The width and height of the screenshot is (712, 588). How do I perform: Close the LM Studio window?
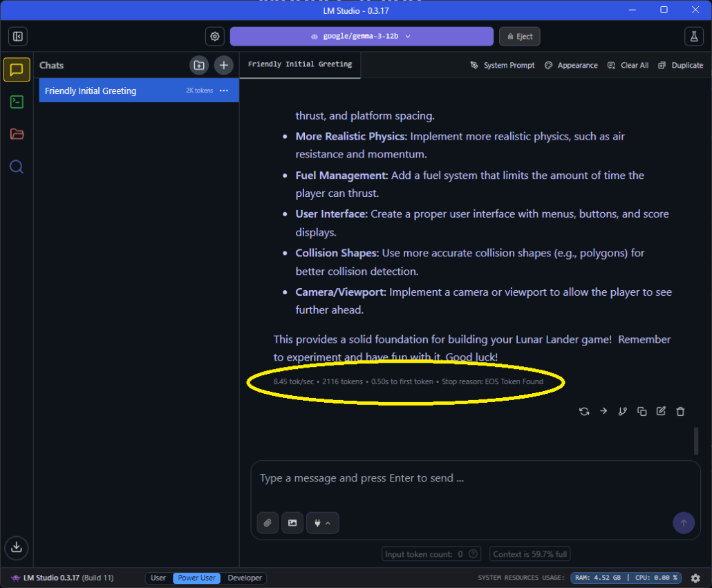(695, 10)
